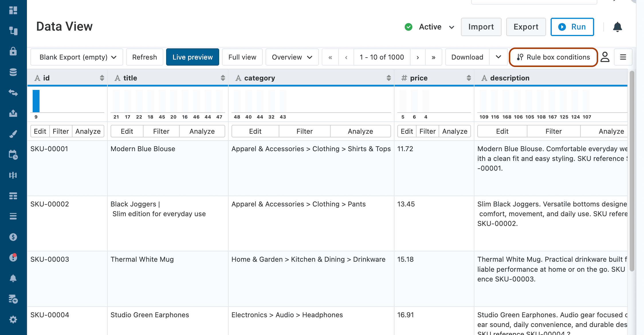Click the vertical table scrollbar
The width and height of the screenshot is (644, 335).
point(632,171)
